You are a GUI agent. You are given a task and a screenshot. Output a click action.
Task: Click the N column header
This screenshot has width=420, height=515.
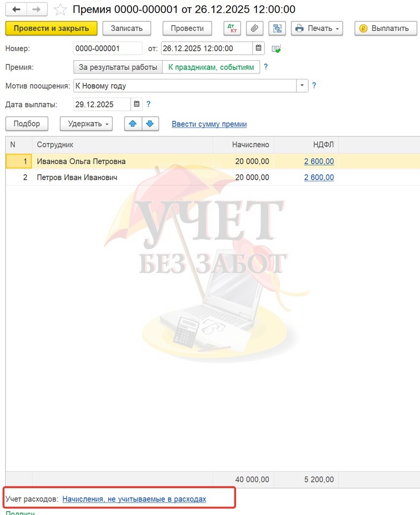point(19,145)
